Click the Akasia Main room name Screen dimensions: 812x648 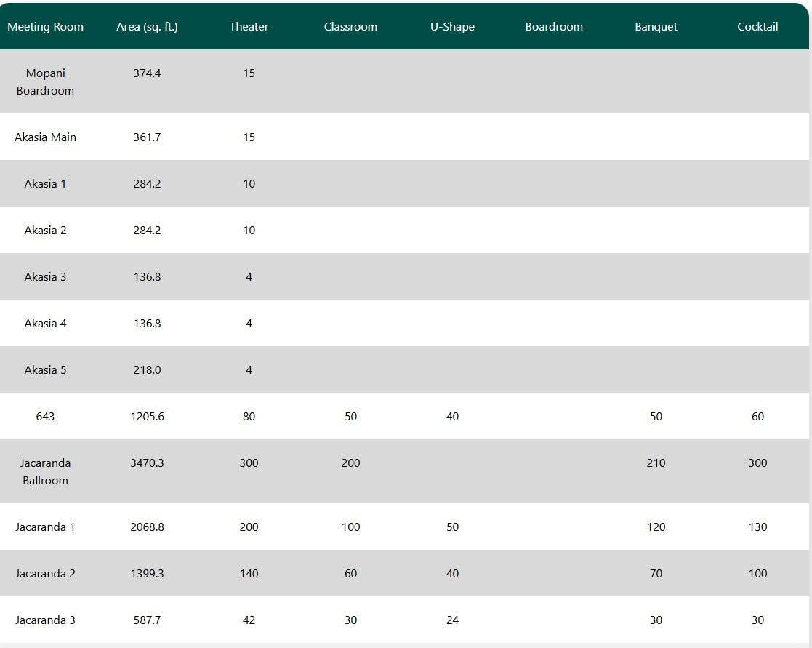click(x=45, y=137)
